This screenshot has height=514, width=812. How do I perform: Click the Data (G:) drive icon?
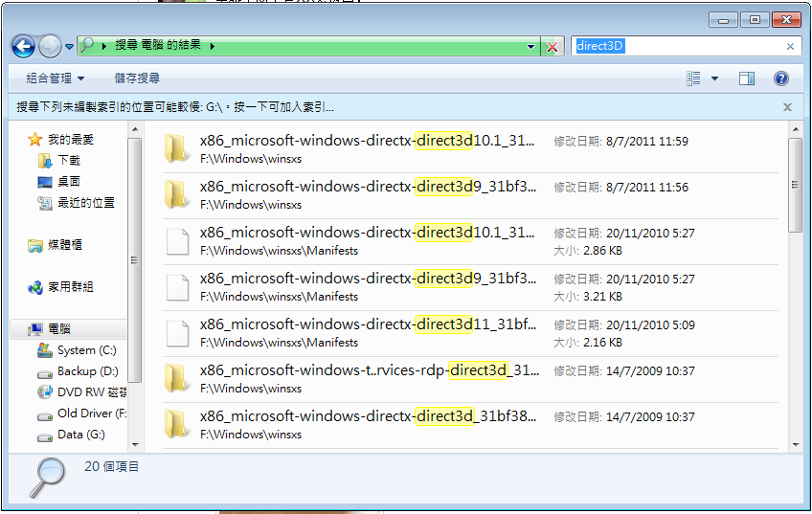click(x=45, y=436)
